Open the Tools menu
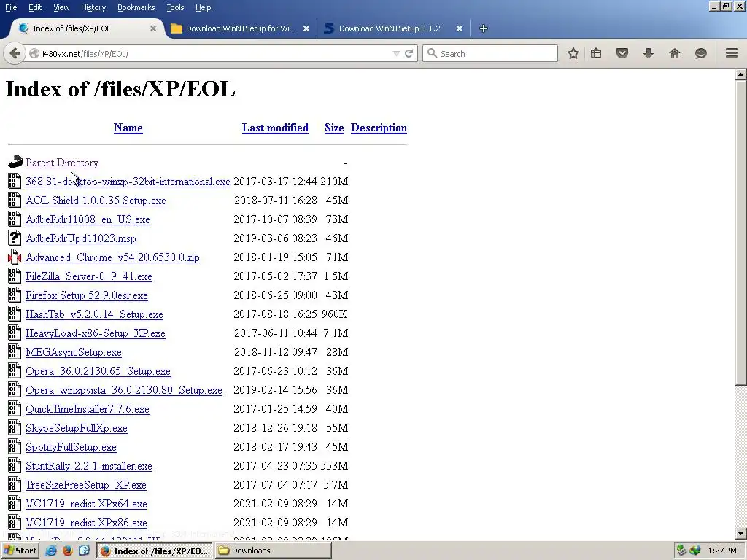This screenshot has height=560, width=747. (x=175, y=7)
